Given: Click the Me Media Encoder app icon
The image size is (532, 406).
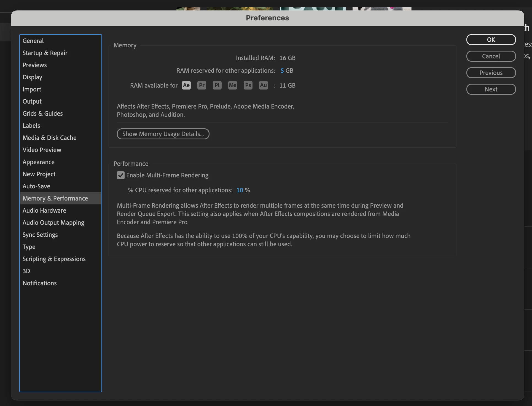Looking at the screenshot, I should coord(233,85).
